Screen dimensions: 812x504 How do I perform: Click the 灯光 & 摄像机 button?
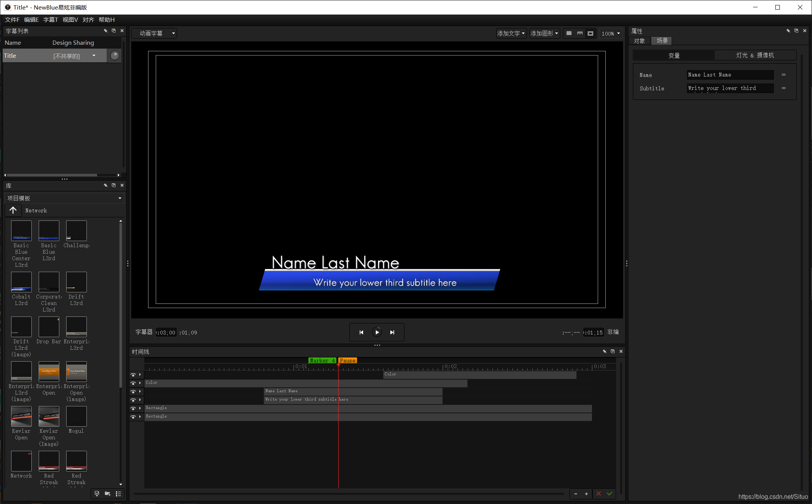[x=755, y=55]
